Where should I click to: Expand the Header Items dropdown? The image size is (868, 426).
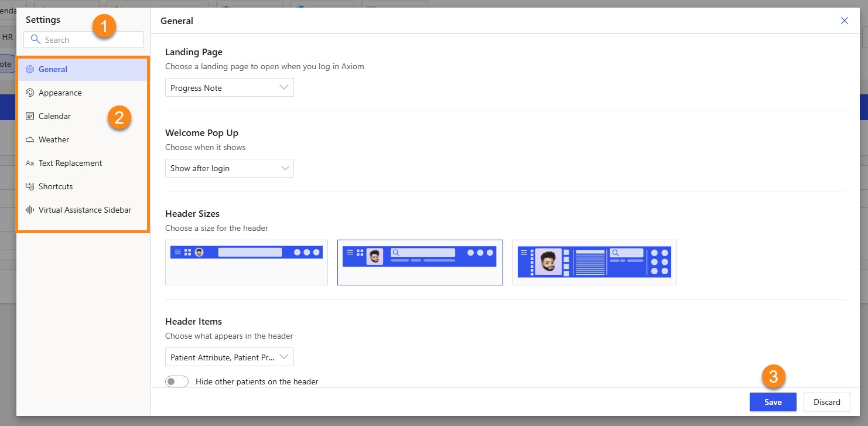coord(229,357)
